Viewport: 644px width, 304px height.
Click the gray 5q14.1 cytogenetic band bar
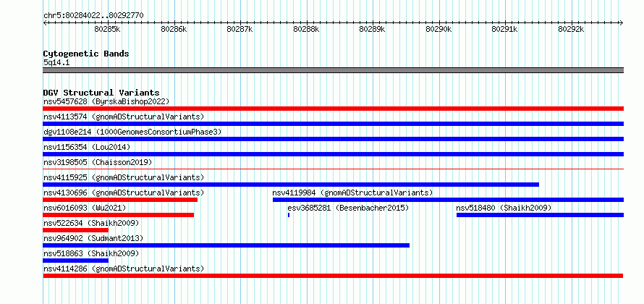[x=333, y=70]
